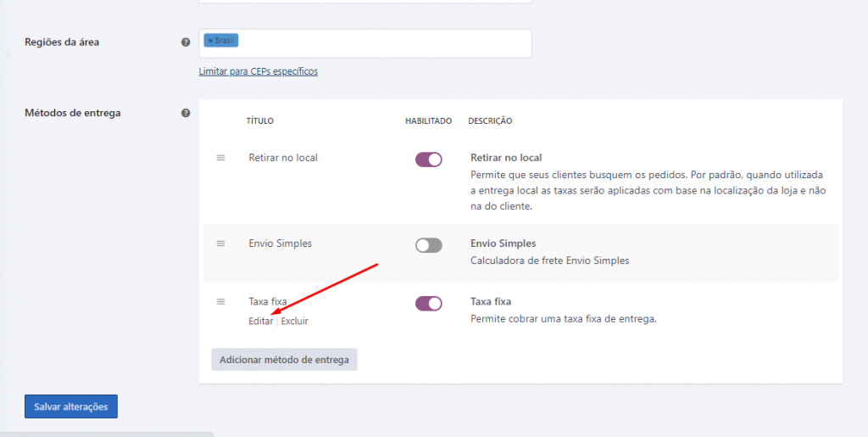Click drag handle icon for Envio Simples
868x437 pixels.
(221, 244)
